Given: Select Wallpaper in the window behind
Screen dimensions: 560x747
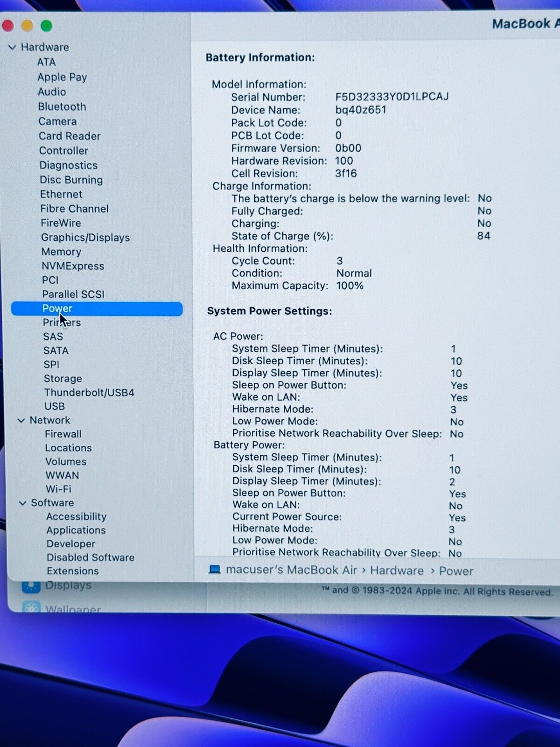Looking at the screenshot, I should click(x=73, y=608).
